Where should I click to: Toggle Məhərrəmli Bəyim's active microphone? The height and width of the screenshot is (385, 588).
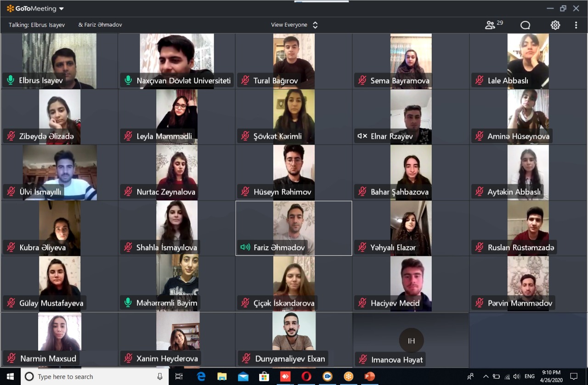point(128,303)
